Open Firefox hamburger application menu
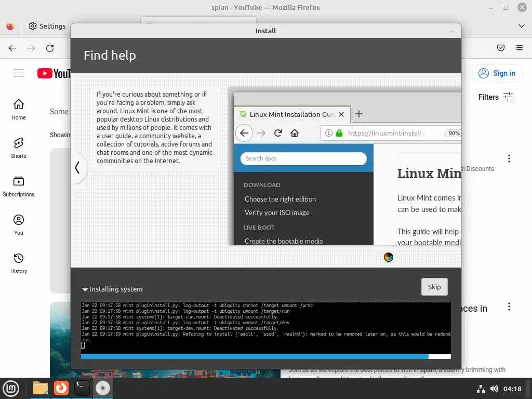 point(519,47)
